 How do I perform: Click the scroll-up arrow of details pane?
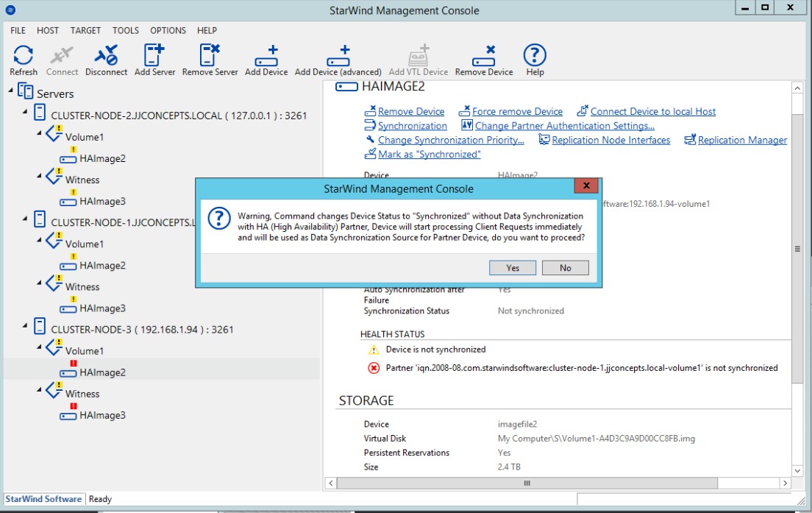point(797,88)
